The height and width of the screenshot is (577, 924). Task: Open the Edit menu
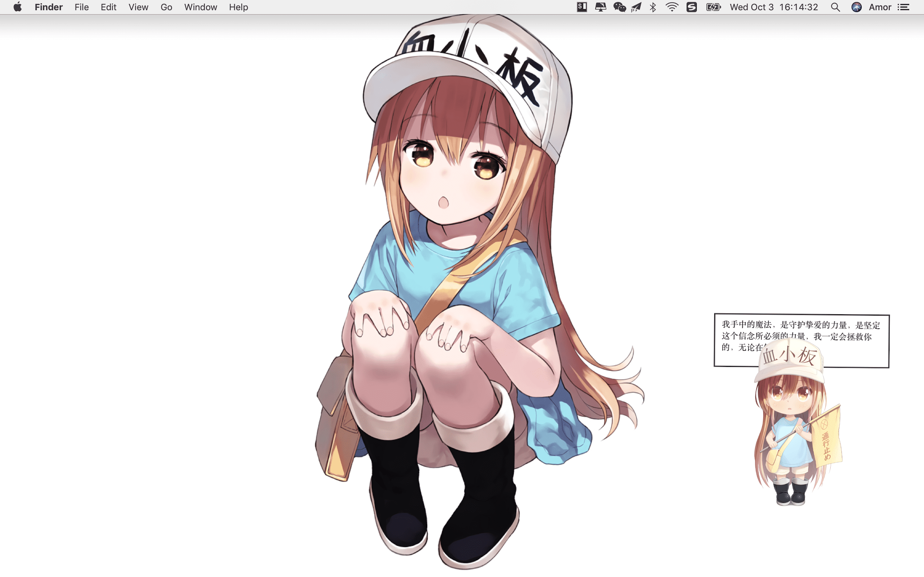click(109, 7)
